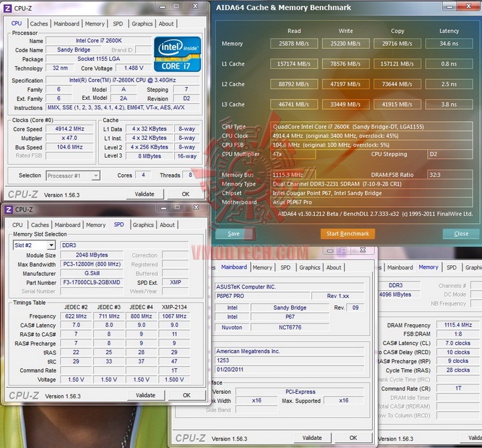
Task: Click the Memory Read value 25878 MB/s
Action: [294, 44]
